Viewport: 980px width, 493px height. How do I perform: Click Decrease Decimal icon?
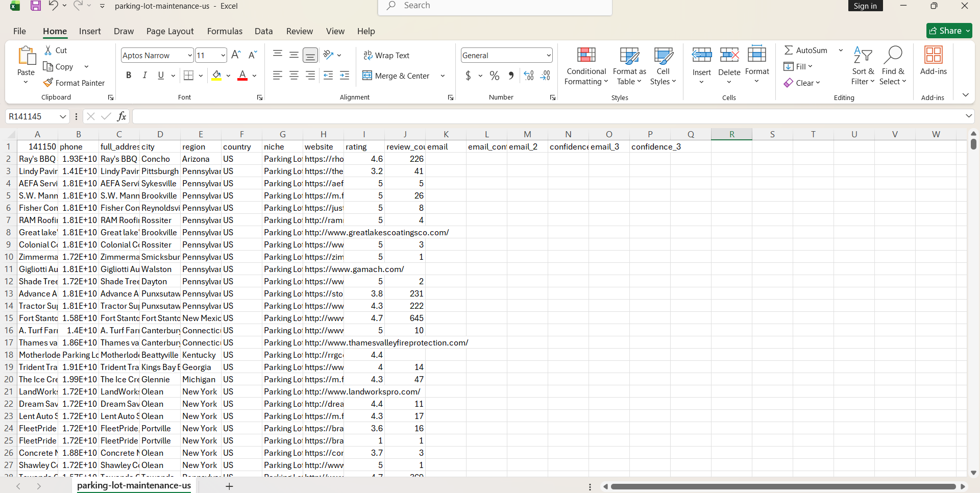[x=546, y=76]
